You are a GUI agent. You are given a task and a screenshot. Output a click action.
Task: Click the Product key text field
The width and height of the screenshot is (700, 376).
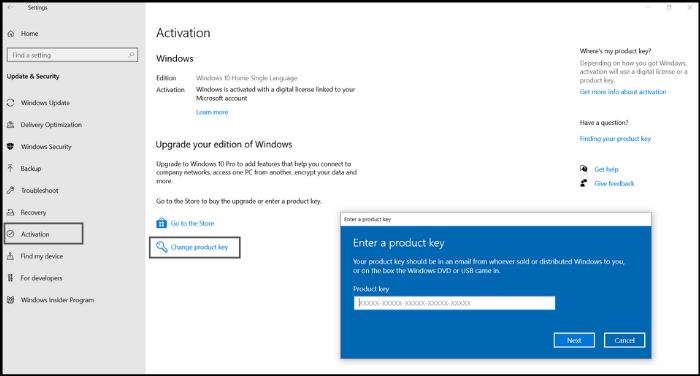(454, 303)
